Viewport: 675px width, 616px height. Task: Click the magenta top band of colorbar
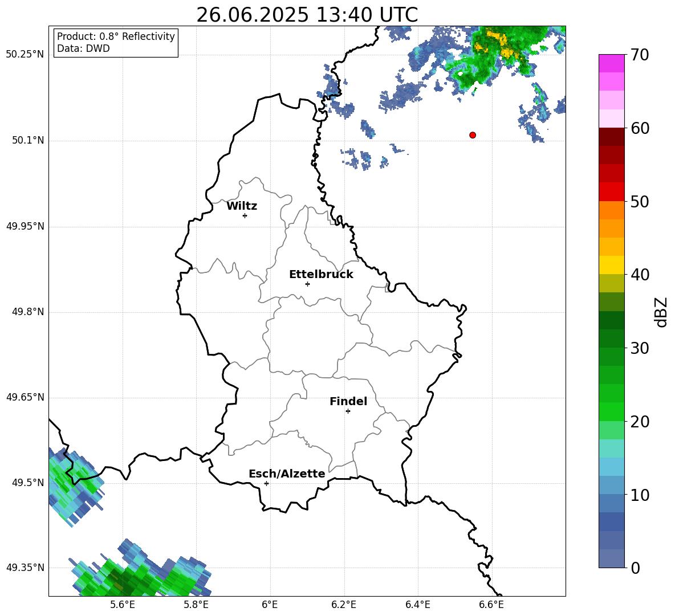click(612, 63)
